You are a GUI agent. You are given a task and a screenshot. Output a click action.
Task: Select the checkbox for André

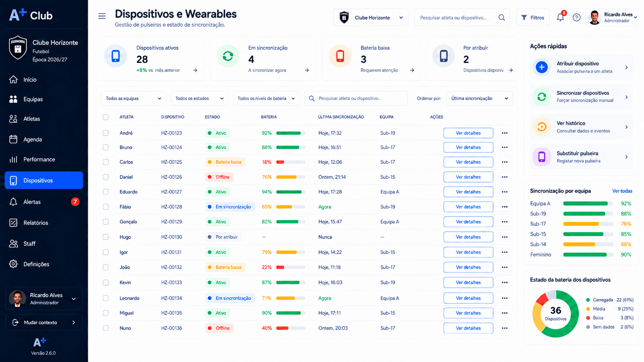pos(106,133)
